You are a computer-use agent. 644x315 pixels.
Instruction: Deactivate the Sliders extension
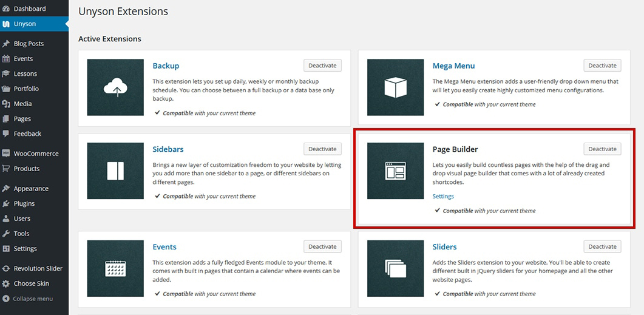click(603, 246)
